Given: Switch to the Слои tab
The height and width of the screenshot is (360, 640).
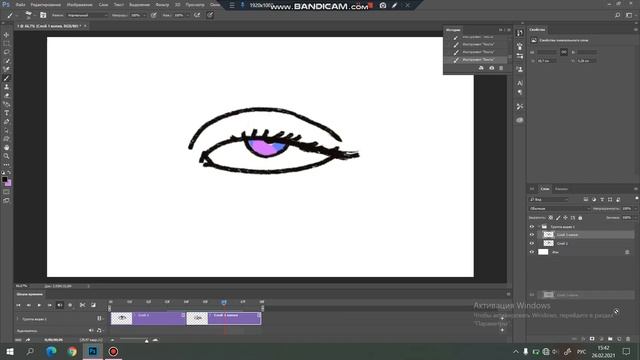Looking at the screenshot, I should tap(545, 189).
